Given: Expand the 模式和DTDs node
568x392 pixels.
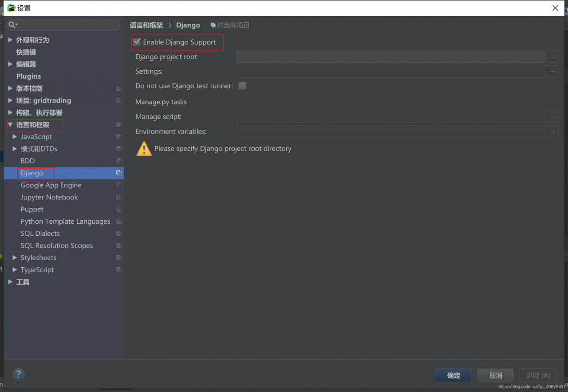Looking at the screenshot, I should [x=15, y=149].
